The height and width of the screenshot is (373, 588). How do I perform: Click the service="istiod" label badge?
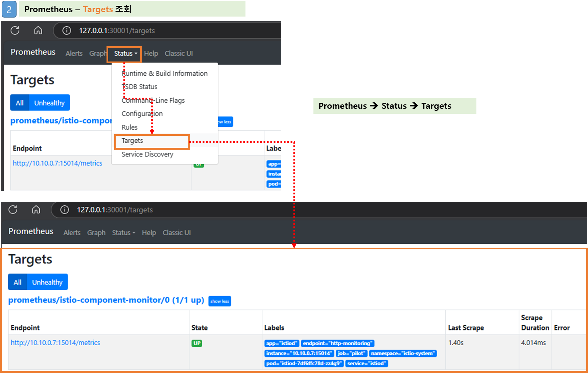point(367,364)
